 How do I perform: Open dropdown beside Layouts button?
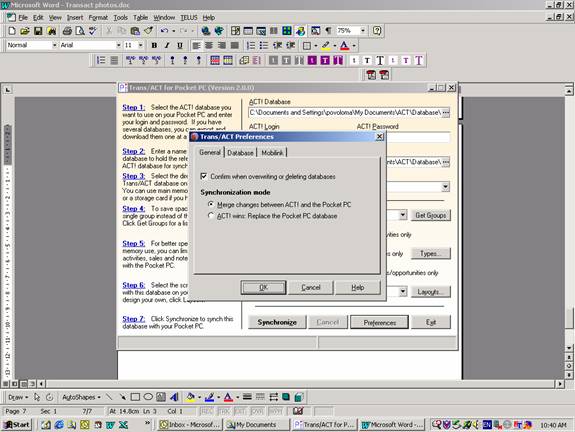pyautogui.click(x=403, y=292)
